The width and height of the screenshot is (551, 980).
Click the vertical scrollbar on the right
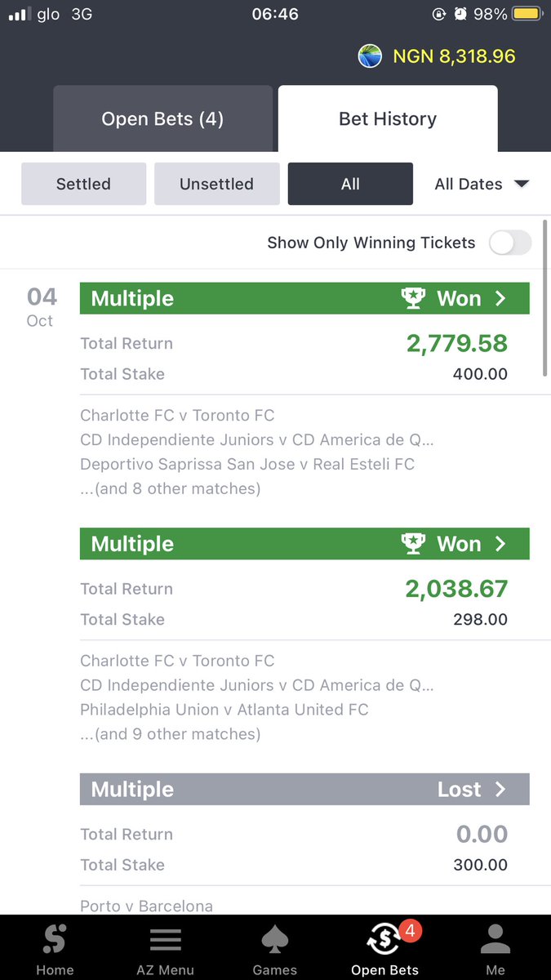pyautogui.click(x=544, y=298)
